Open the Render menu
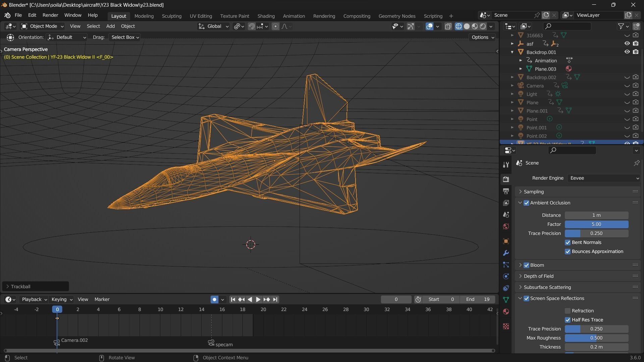The image size is (644, 362). tap(50, 15)
